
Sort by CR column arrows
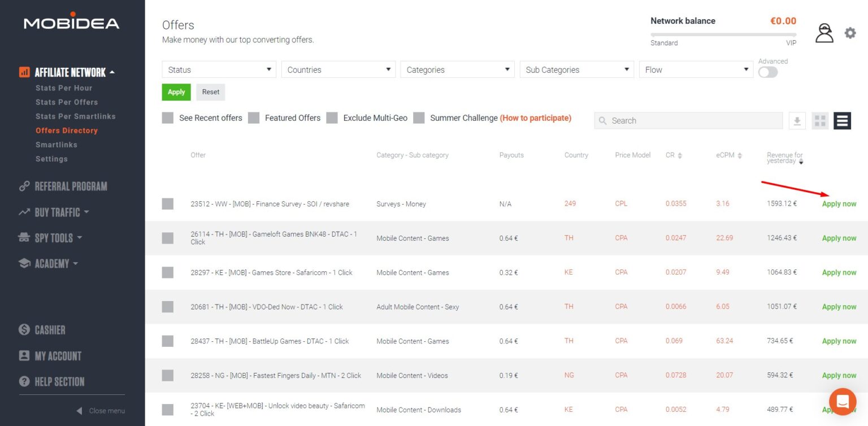click(x=680, y=155)
